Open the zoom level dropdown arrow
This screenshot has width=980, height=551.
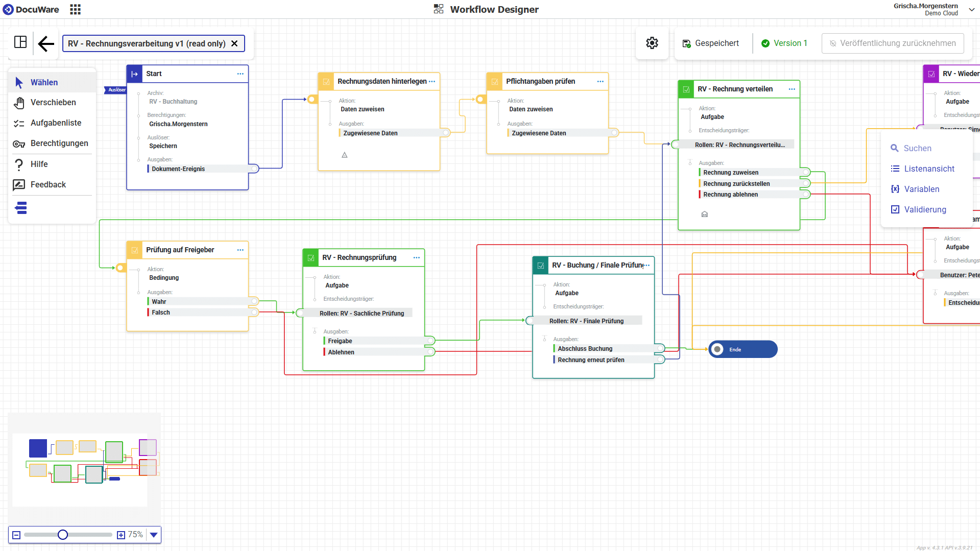pyautogui.click(x=154, y=535)
